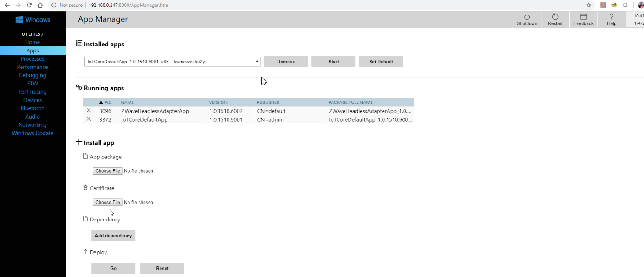This screenshot has width=644, height=277.
Task: Go to Debugging page
Action: pyautogui.click(x=33, y=75)
